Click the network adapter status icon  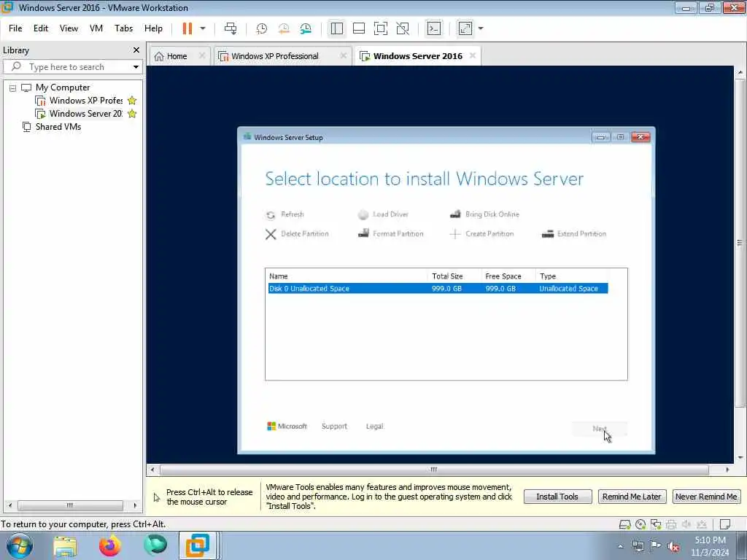pos(656,525)
